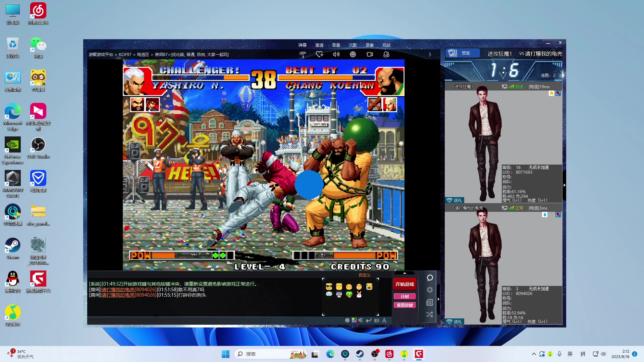644x362 pixels.
Task: Expand the right arrow beside the side icon strip
Action: (438, 299)
